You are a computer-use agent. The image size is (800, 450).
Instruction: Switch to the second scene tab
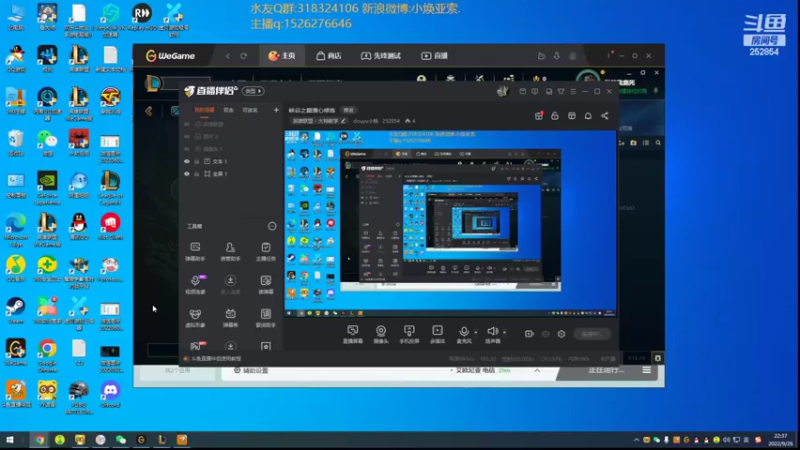click(228, 110)
